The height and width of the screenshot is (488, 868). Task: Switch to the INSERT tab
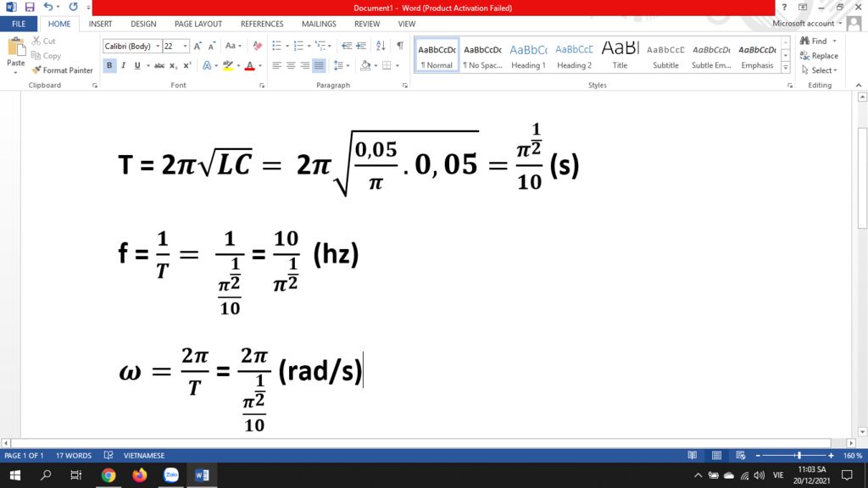pos(100,24)
